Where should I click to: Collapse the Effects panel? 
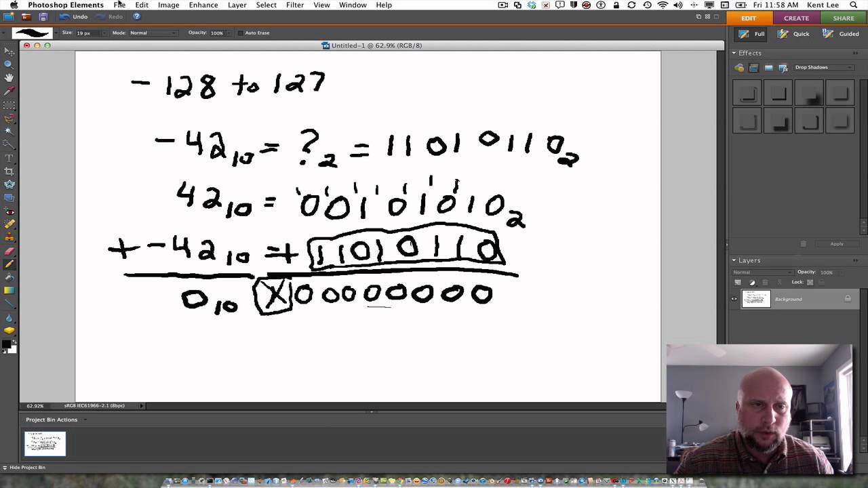tap(734, 53)
